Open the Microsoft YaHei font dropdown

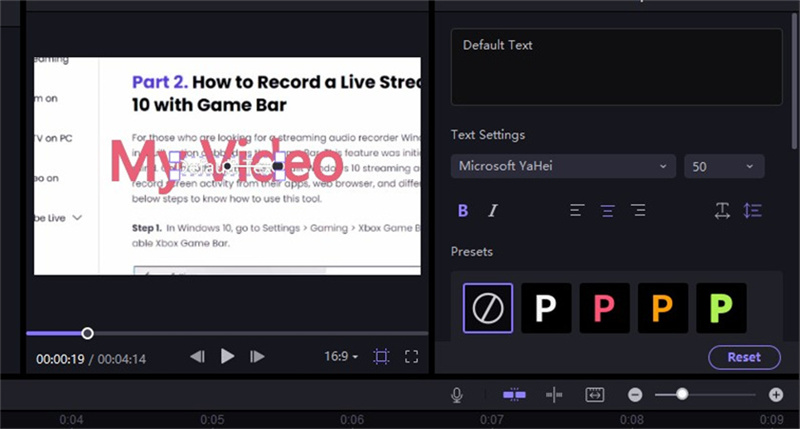(x=563, y=167)
